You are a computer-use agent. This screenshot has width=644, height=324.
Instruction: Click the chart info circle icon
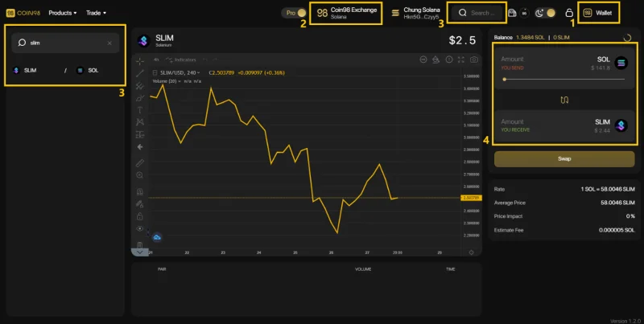tap(449, 59)
